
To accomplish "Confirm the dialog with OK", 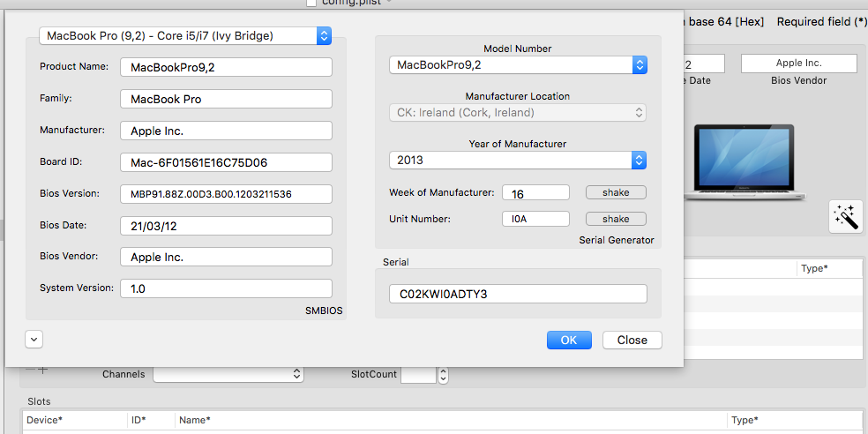I will [x=569, y=340].
